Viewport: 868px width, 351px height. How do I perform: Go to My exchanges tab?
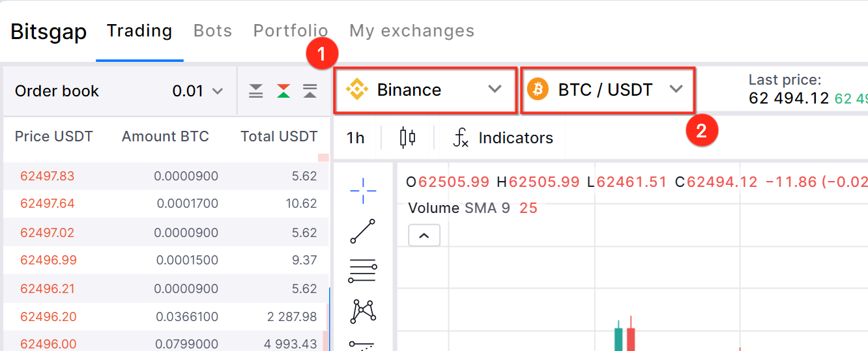tap(412, 31)
